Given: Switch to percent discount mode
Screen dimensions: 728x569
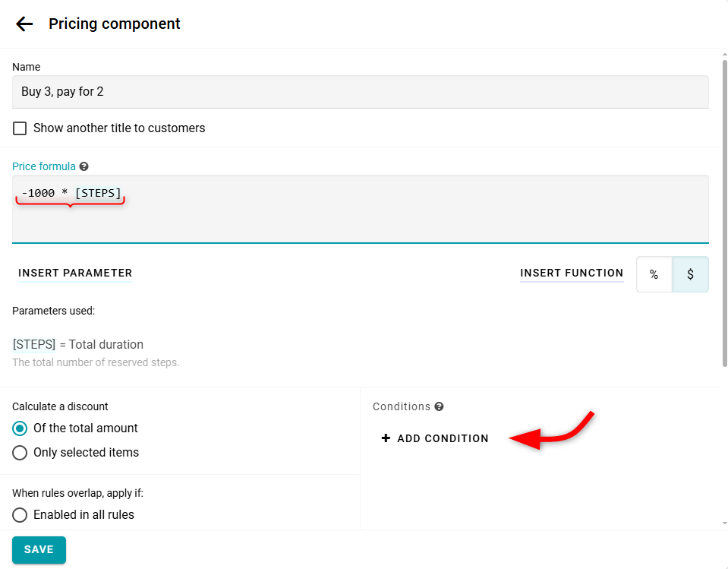Looking at the screenshot, I should click(x=654, y=274).
